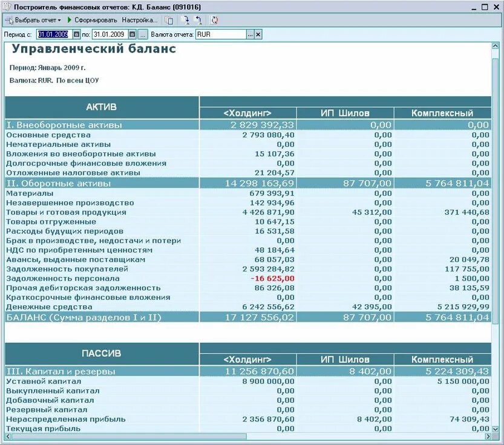Select Задолженность покупателей row label
Viewport: 504px width, 445px height.
[x=67, y=269]
